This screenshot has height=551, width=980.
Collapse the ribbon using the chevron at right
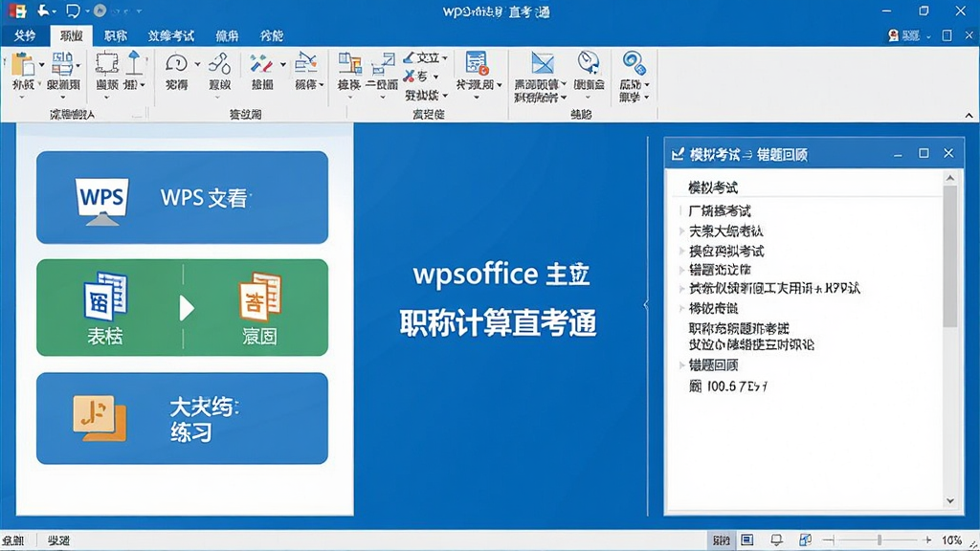[969, 116]
